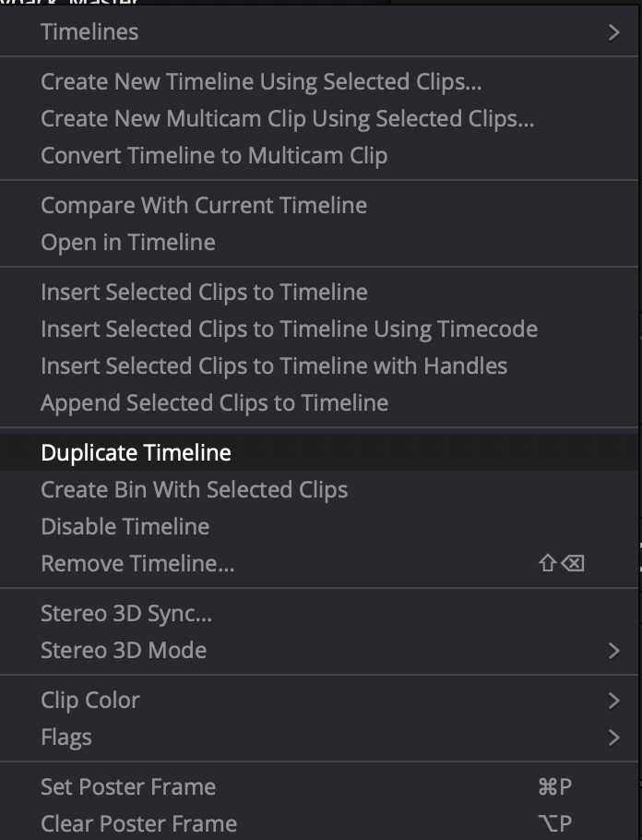Select Compare With Current Timeline
642x840 pixels.
319,206
